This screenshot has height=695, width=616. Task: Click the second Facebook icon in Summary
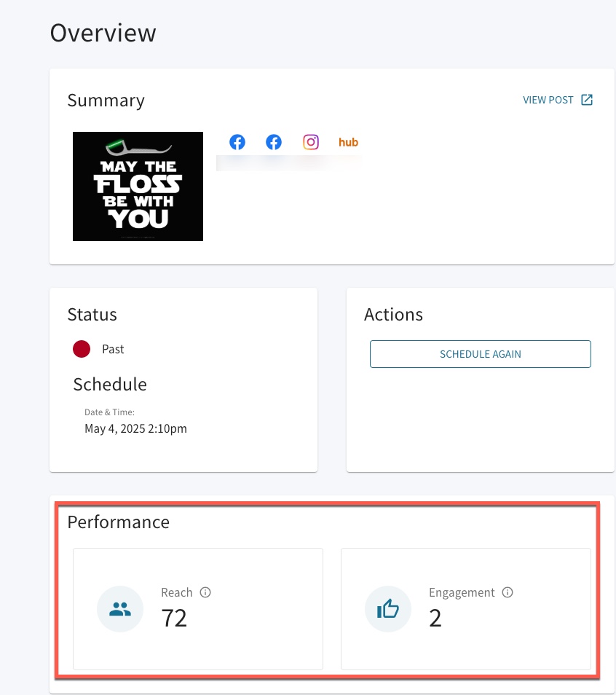[274, 142]
